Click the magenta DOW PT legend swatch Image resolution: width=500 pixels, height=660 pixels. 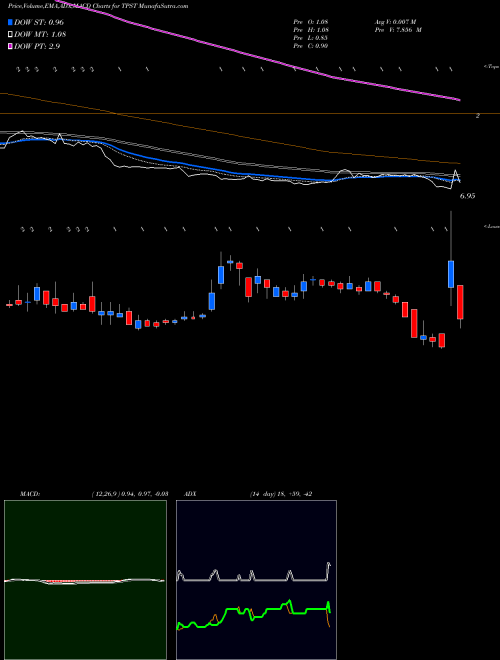pos(11,46)
